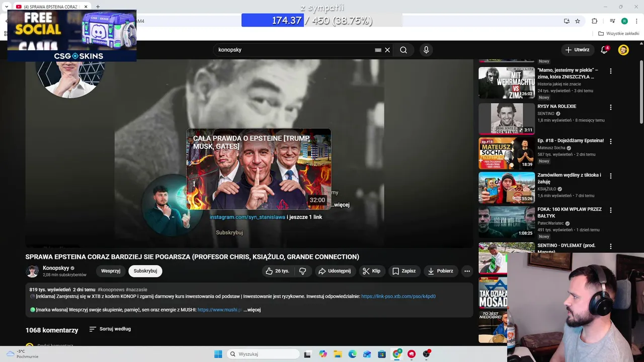Viewport: 644px width, 362px height.
Task: Open the Chrome extensions puzzle icon
Action: 595,21
